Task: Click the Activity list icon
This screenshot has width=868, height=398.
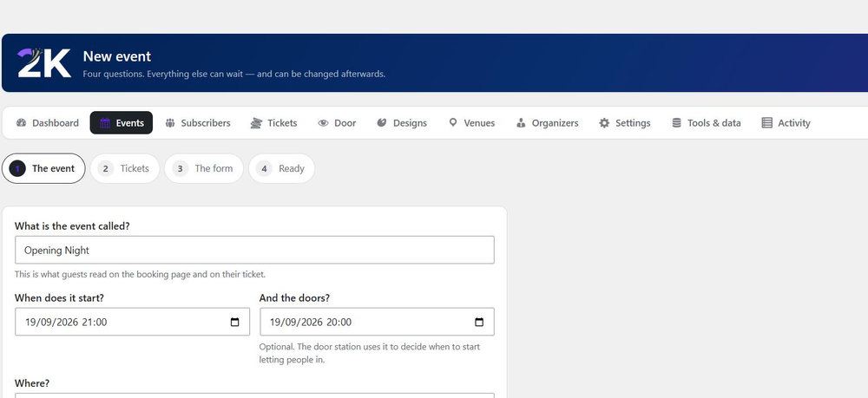Action: tap(766, 123)
